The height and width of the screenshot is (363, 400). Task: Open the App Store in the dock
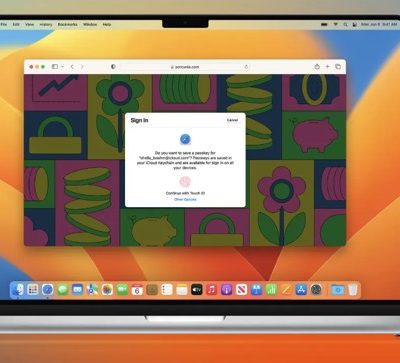301,290
